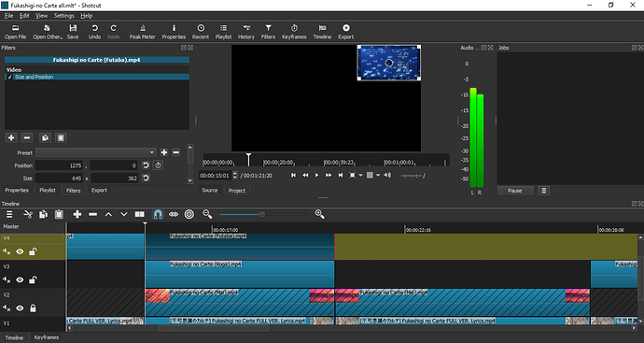Open the Help menu
The width and height of the screenshot is (644, 343).
pyautogui.click(x=86, y=16)
